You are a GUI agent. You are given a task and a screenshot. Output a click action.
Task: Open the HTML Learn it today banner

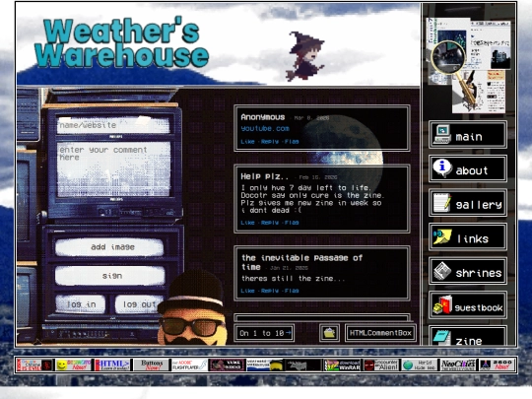[112, 366]
